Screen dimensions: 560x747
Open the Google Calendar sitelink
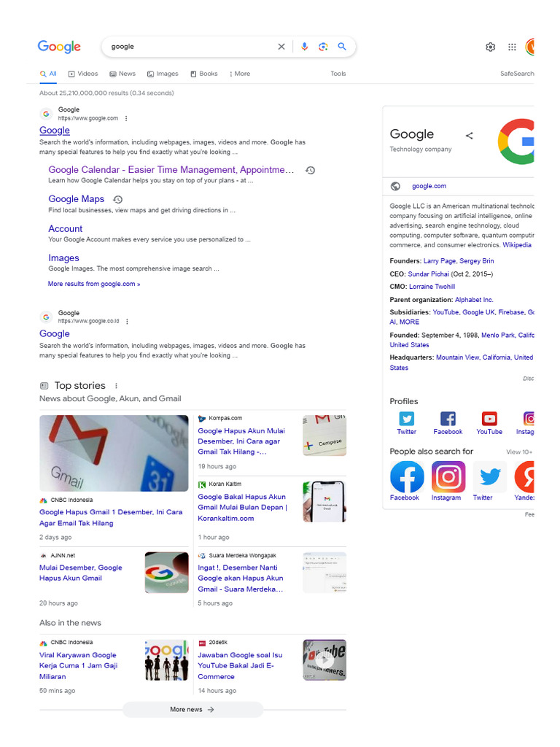[x=171, y=169]
